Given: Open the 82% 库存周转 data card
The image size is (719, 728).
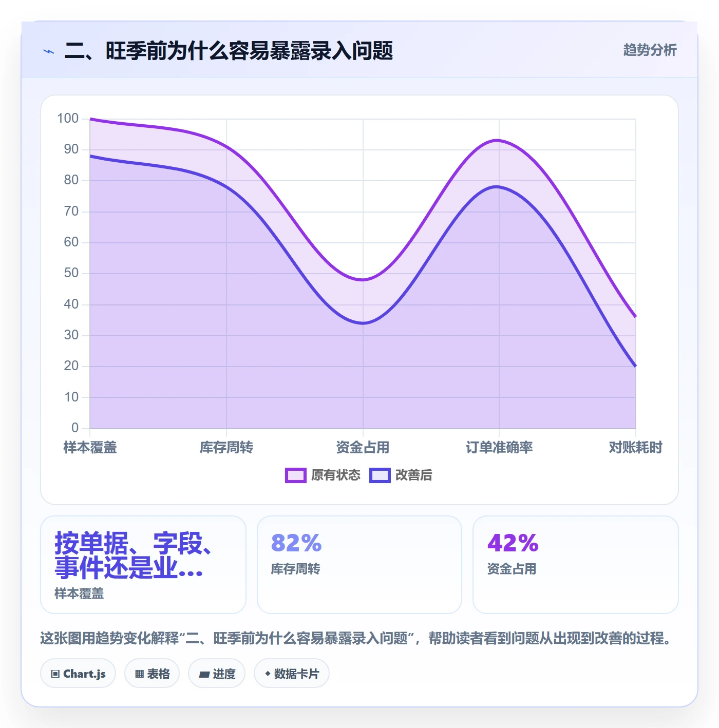Looking at the screenshot, I should tap(359, 565).
